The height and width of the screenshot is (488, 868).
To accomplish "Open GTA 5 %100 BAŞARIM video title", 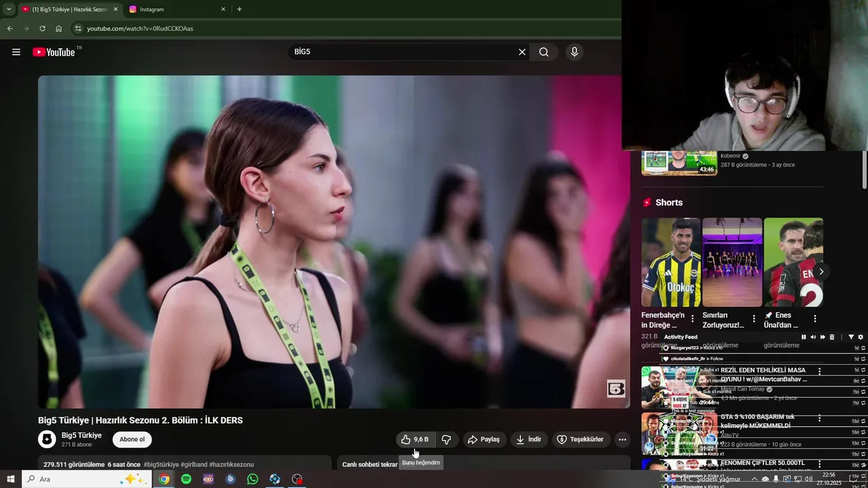I will click(757, 421).
